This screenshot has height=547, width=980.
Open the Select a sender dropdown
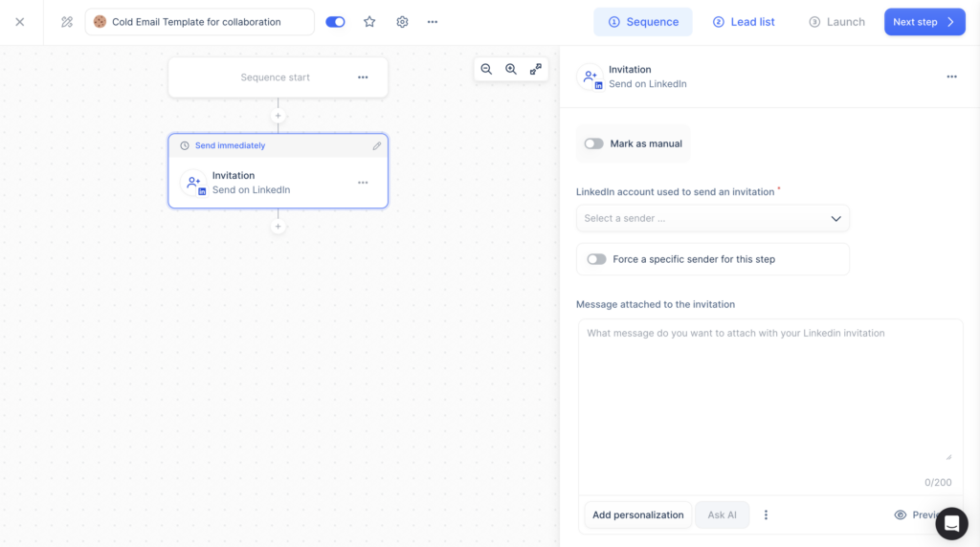click(712, 218)
